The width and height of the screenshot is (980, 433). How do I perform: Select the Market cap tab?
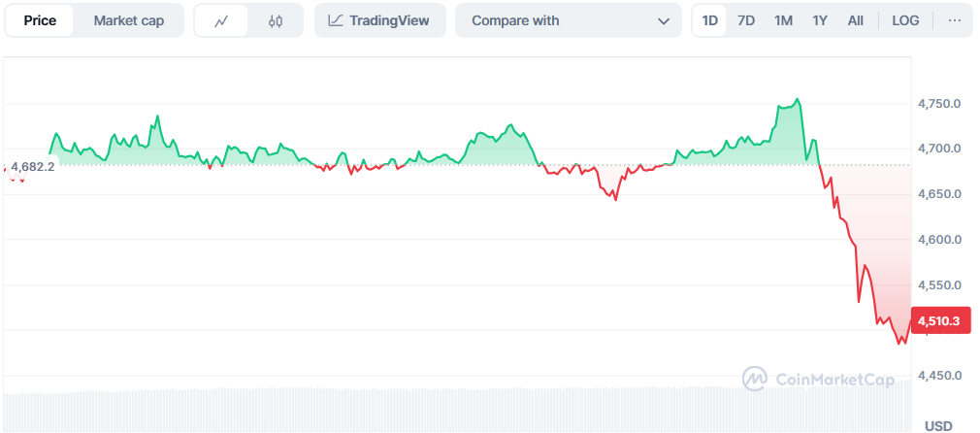click(128, 20)
